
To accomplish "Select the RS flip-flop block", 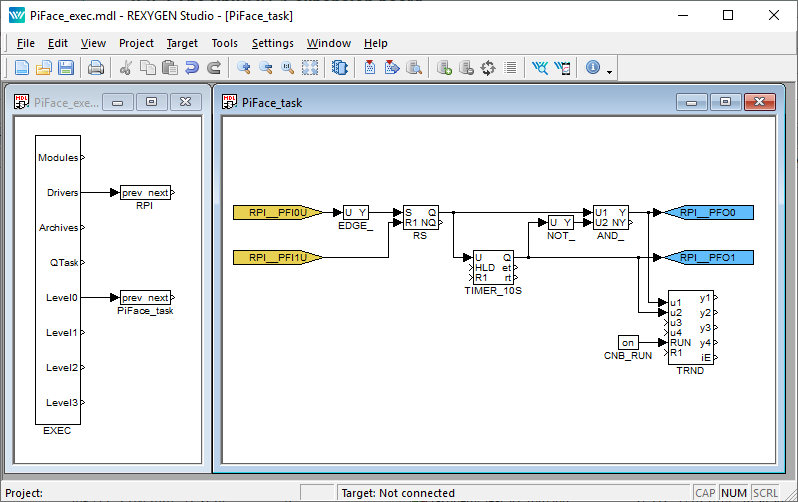I will point(421,217).
